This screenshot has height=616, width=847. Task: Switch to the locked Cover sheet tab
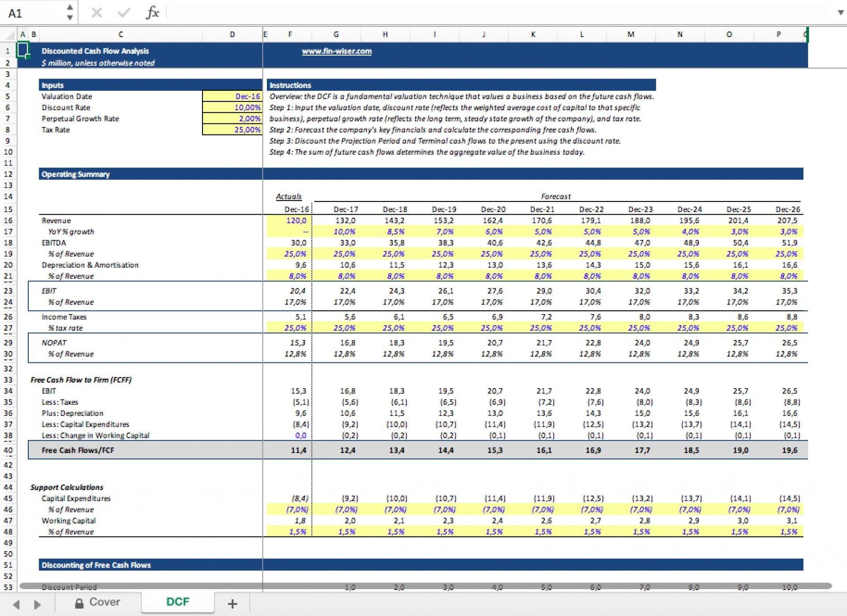point(98,602)
